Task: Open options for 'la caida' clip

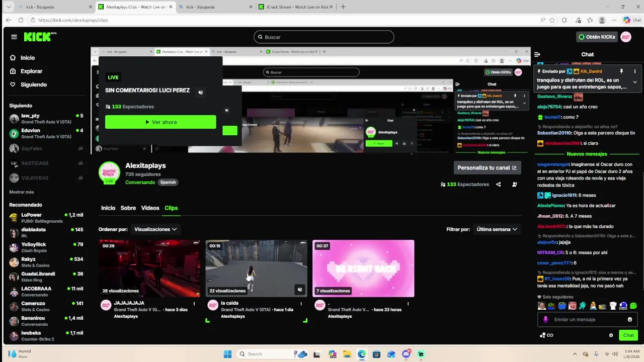Action: click(301, 304)
